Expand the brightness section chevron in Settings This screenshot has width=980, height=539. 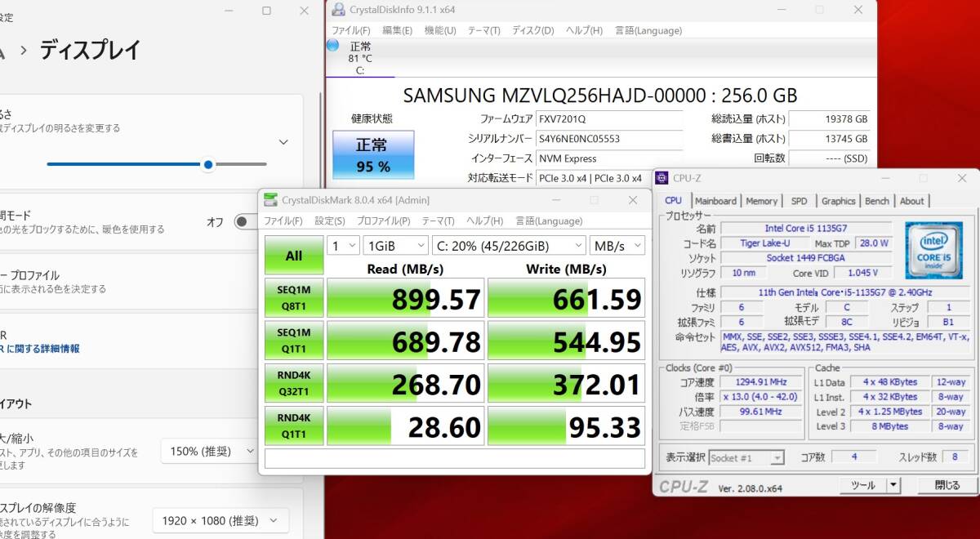click(283, 142)
